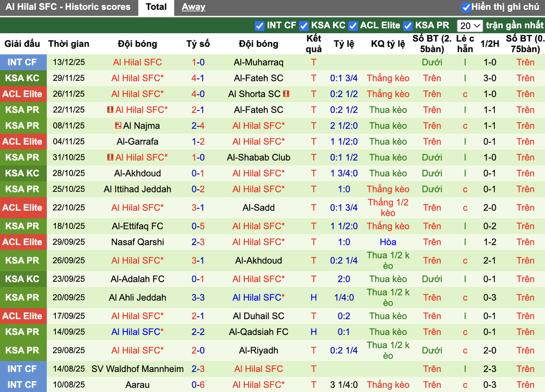Screen dimensions: 545x392
Task: Uncheck the KSA PR filter checkbox
Action: point(408,26)
